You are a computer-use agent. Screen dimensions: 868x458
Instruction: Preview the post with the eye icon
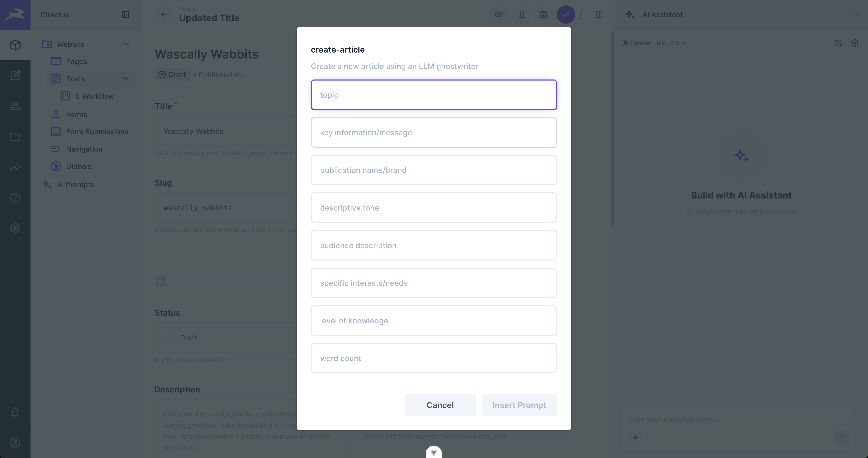(x=499, y=14)
